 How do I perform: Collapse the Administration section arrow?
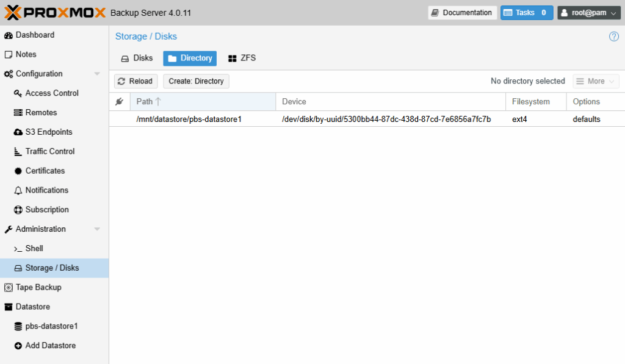(96, 229)
